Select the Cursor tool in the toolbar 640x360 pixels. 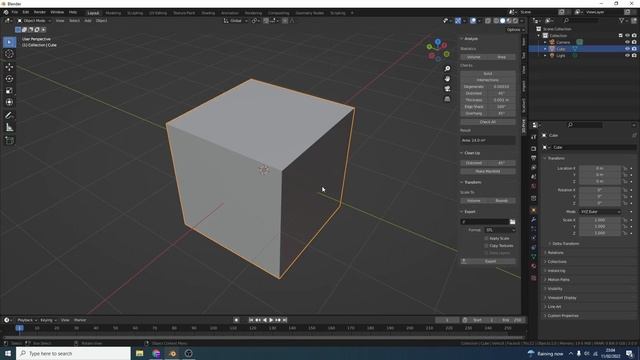pos(9,54)
